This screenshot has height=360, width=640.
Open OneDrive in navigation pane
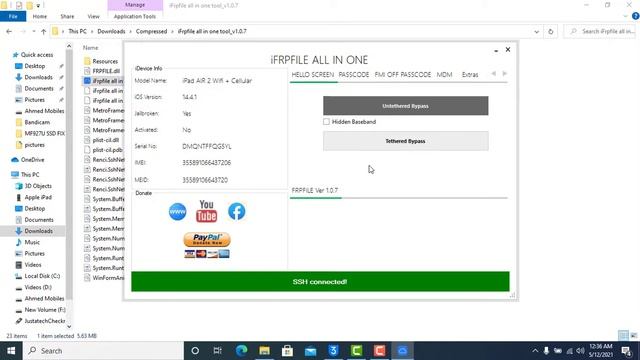tap(32, 160)
